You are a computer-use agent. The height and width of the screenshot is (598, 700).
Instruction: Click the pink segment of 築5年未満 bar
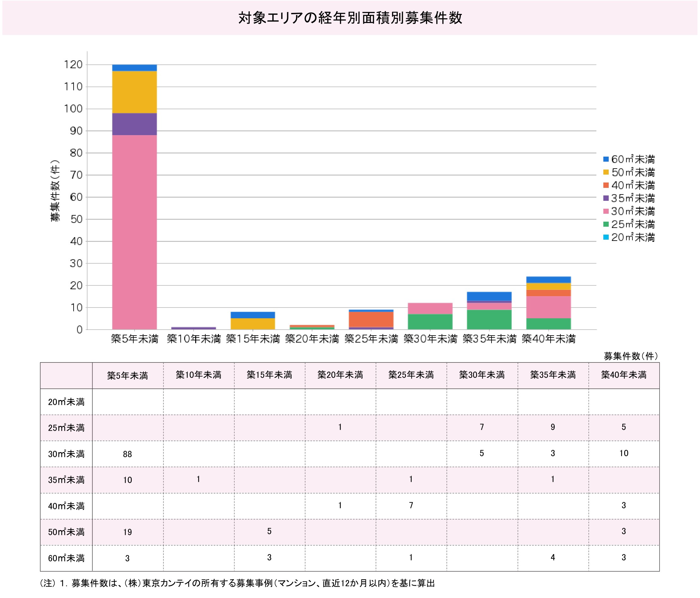tap(135, 232)
